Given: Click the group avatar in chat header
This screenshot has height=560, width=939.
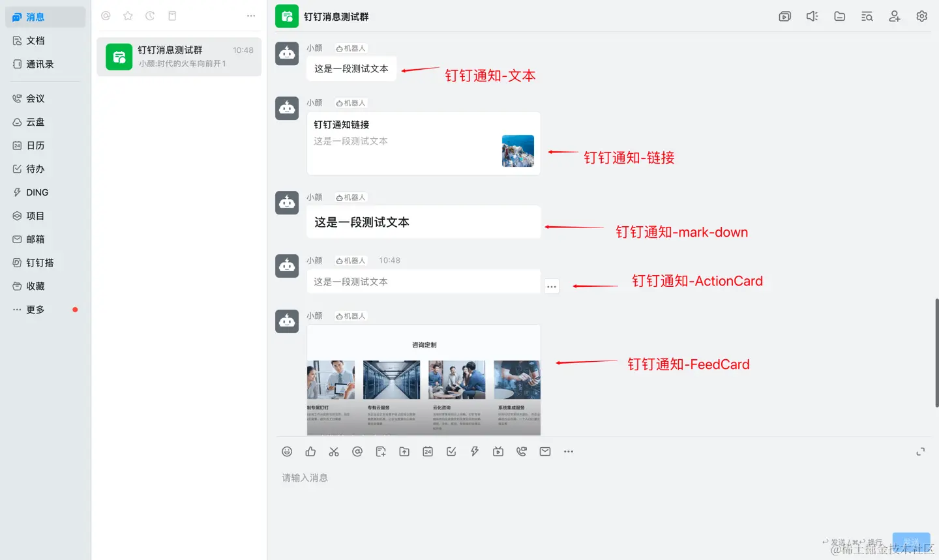Looking at the screenshot, I should tap(287, 16).
